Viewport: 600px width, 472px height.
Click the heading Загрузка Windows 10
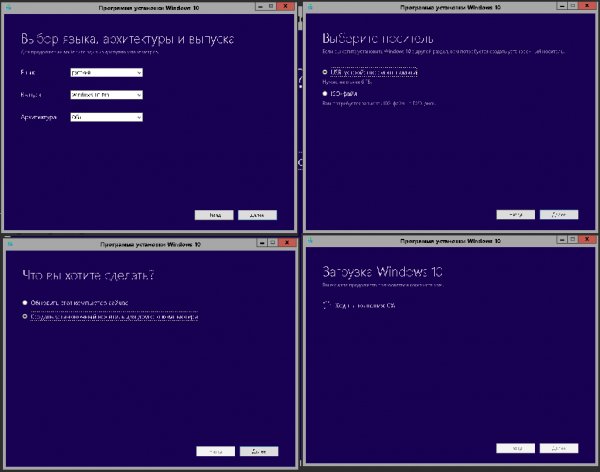[382, 272]
